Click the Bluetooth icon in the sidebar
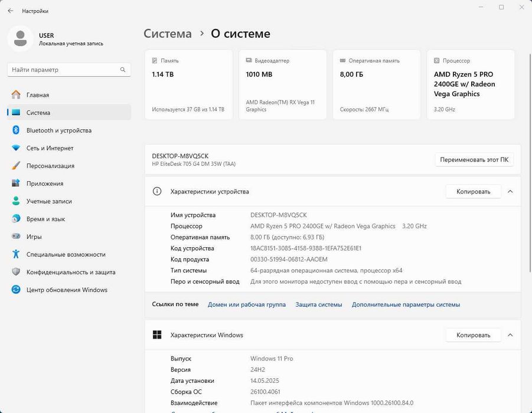 click(x=16, y=130)
